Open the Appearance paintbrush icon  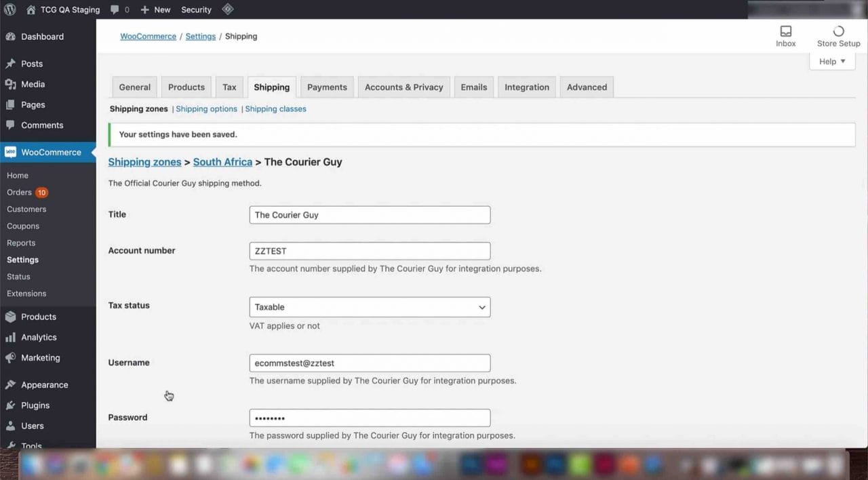(x=9, y=384)
